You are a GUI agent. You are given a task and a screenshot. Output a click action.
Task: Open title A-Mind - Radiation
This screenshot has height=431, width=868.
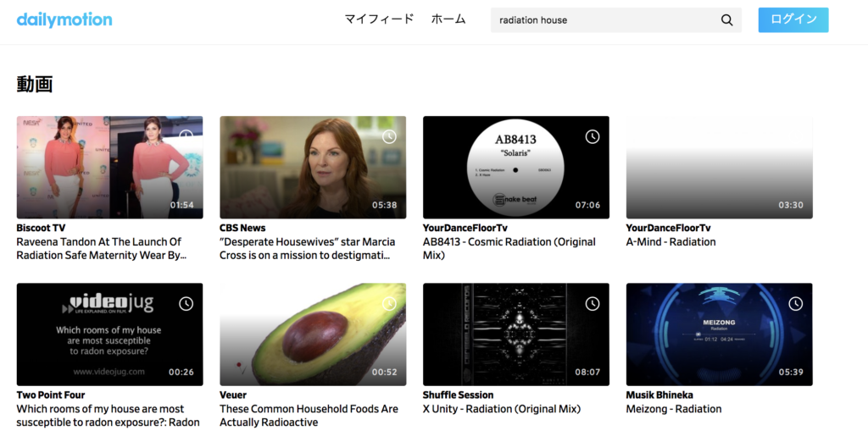coord(671,242)
